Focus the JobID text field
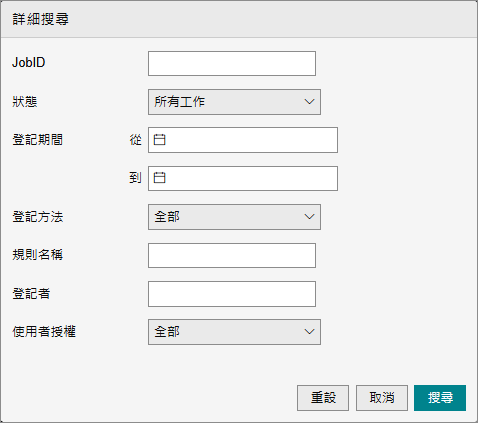Screen dimensions: 478x423 (x=232, y=63)
